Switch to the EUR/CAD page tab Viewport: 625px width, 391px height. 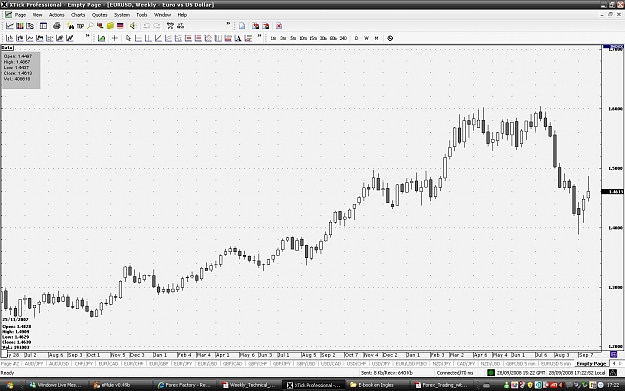[108, 363]
